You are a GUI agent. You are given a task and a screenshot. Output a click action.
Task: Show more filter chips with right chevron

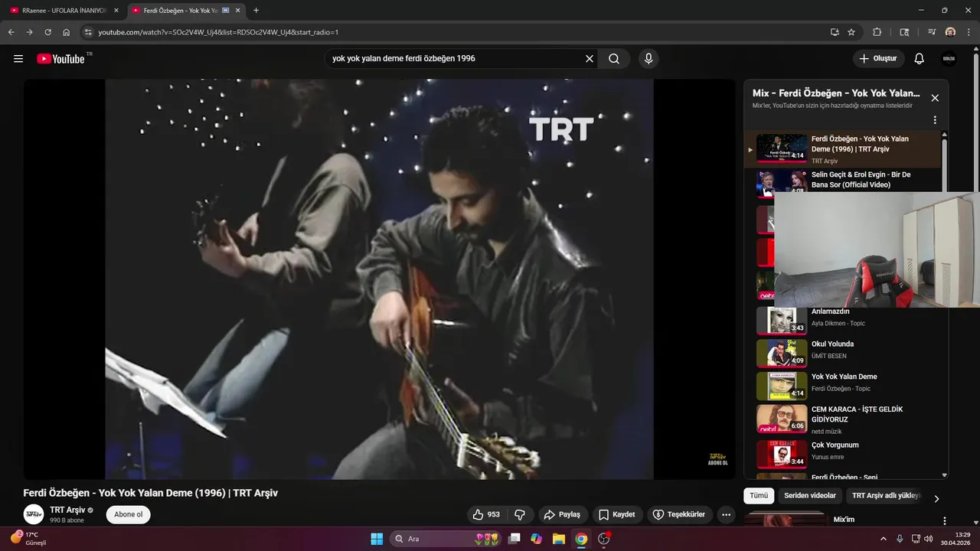(x=936, y=498)
